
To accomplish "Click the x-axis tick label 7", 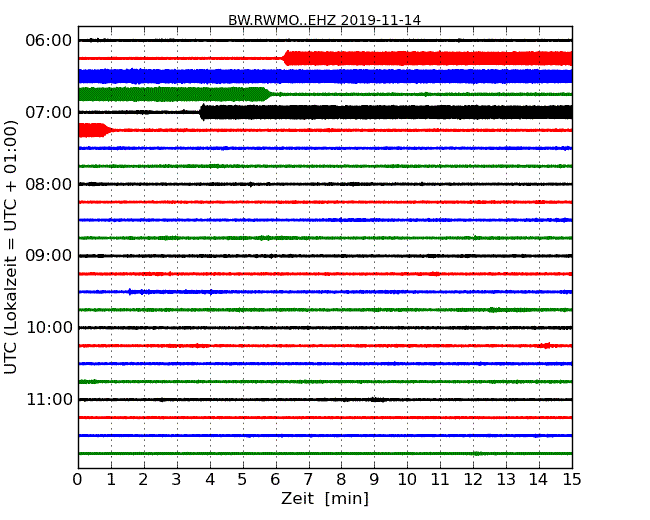I will (308, 480).
